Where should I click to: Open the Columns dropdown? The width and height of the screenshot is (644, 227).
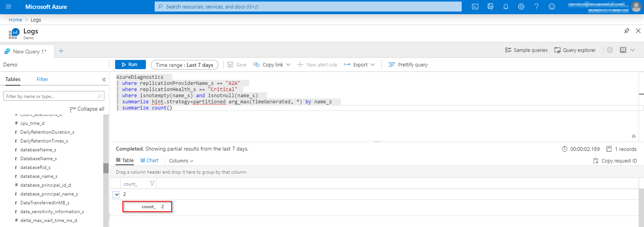coord(181,161)
